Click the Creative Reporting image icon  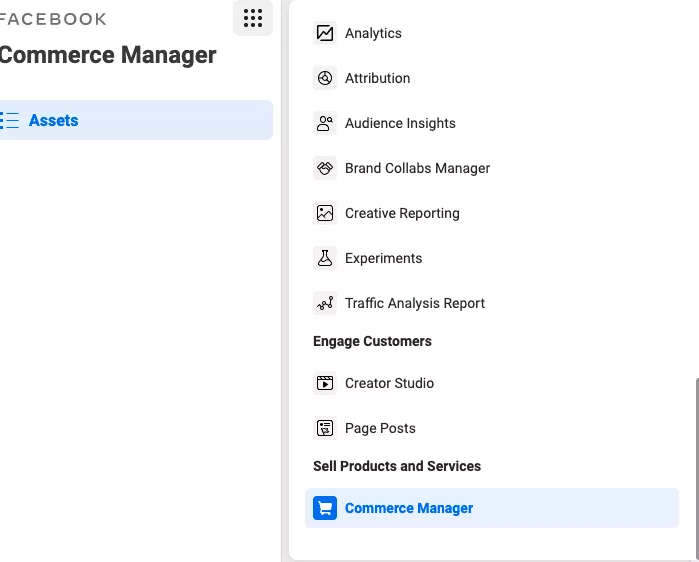pyautogui.click(x=325, y=213)
